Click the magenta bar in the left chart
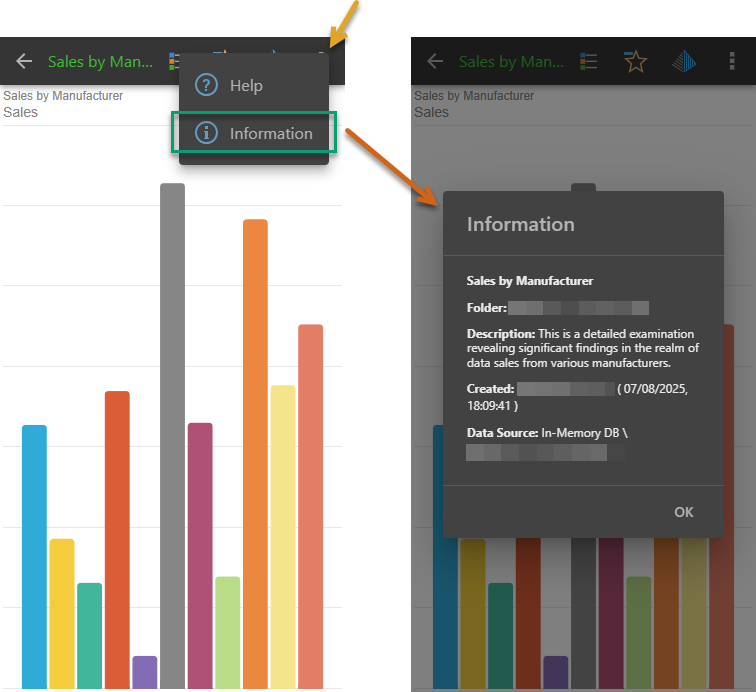Screen dimensions: 756x692 [200, 555]
